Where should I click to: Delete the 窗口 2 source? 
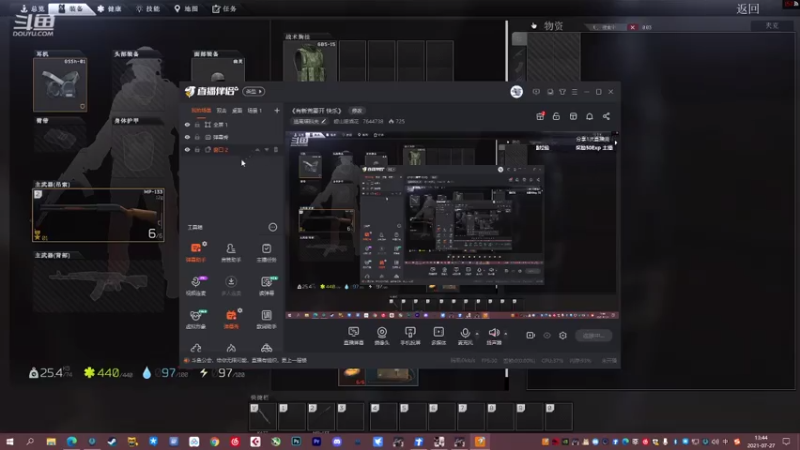pos(276,150)
